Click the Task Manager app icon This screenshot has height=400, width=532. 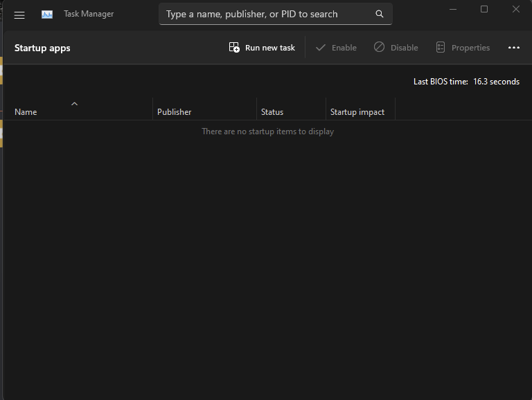[47, 15]
